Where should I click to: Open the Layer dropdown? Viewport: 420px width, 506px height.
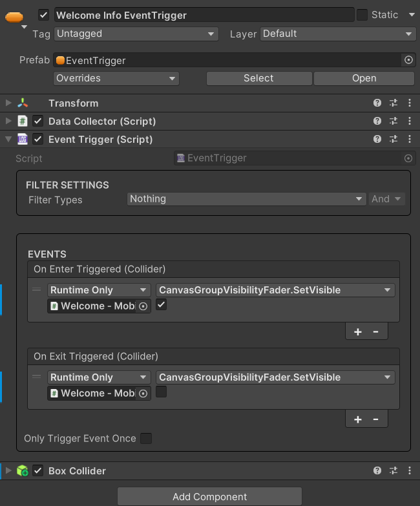click(x=338, y=34)
